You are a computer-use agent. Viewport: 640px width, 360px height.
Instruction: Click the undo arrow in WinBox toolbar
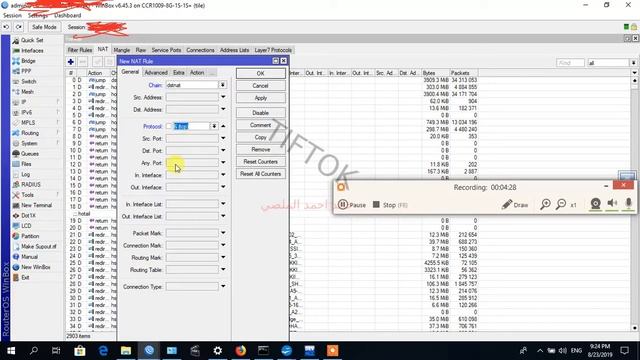pos(6,27)
